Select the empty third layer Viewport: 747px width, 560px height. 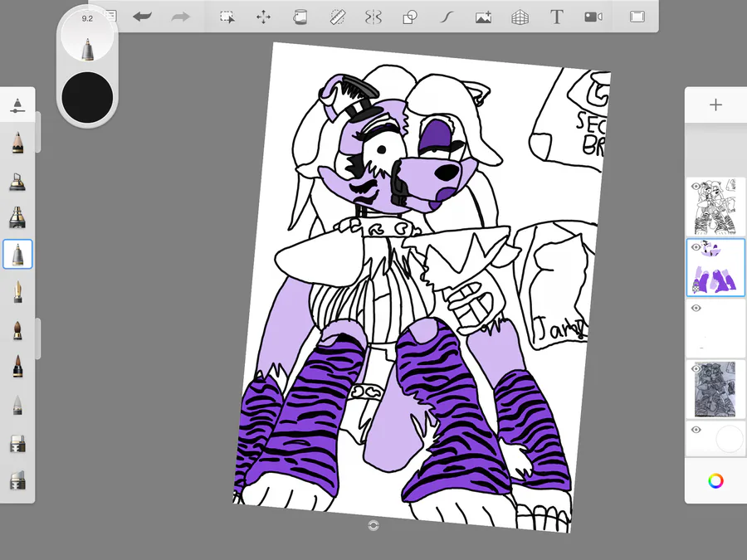(x=715, y=329)
